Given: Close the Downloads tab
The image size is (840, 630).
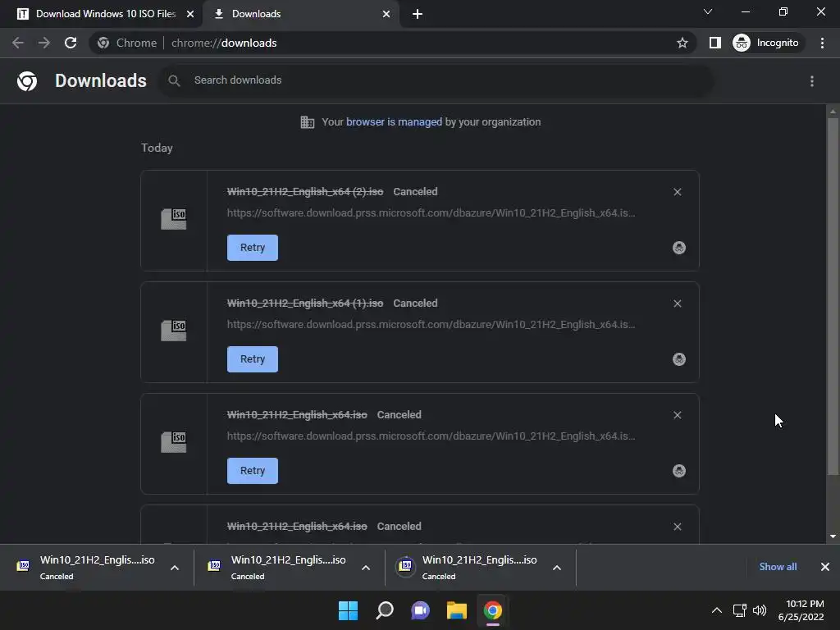Looking at the screenshot, I should (x=386, y=14).
